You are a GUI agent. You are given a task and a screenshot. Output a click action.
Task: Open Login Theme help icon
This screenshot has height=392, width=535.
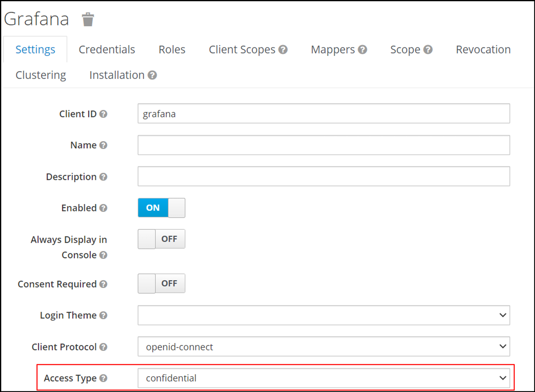[103, 315]
